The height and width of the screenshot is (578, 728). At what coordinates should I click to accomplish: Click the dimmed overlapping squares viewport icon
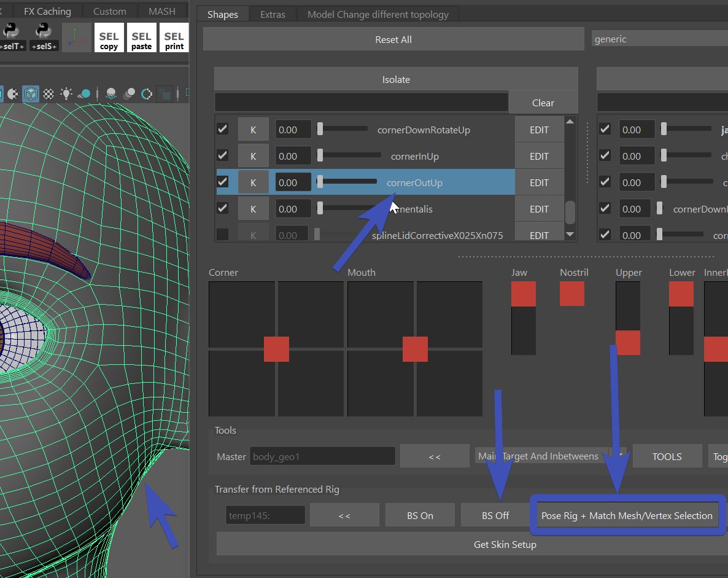point(165,95)
